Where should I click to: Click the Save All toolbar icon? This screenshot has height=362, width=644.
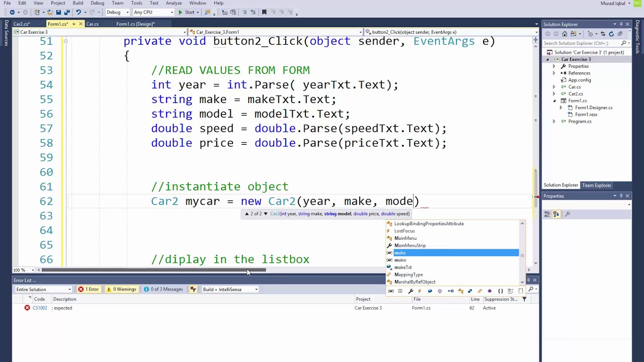[67, 12]
